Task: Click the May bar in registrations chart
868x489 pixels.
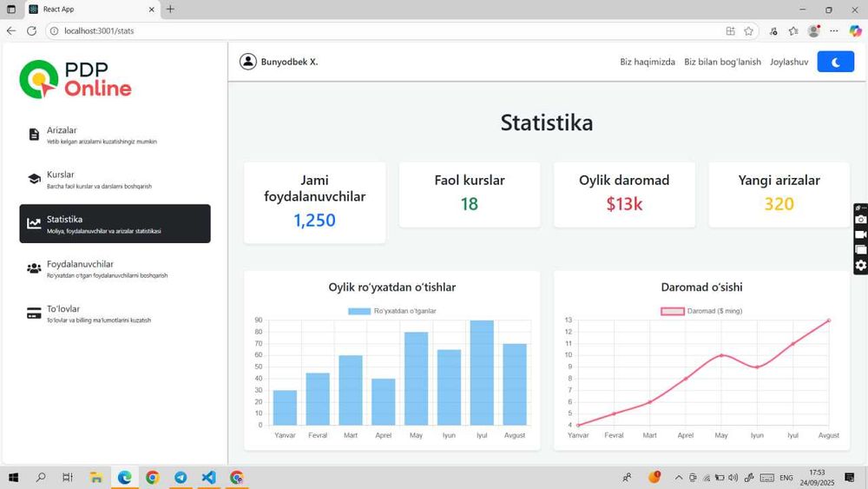Action: (416, 379)
